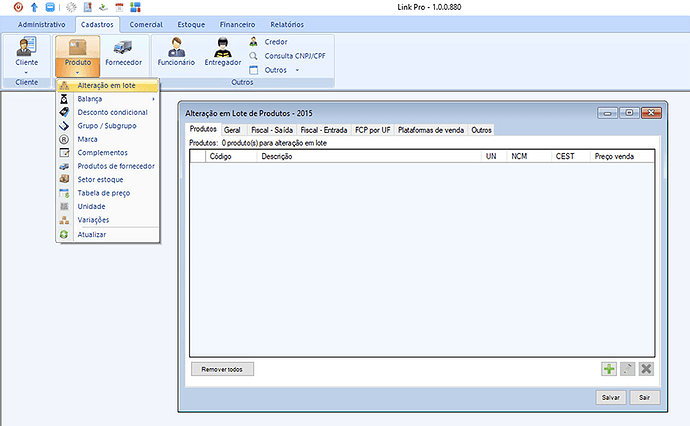Image resolution: width=690 pixels, height=426 pixels.
Task: Click the calendar icon in quick toolbar
Action: point(119,7)
